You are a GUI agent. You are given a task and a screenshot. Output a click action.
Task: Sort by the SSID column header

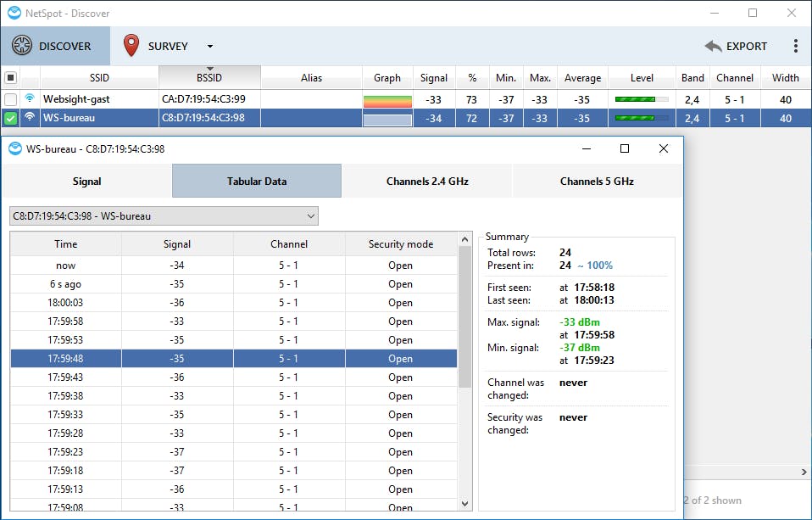tap(99, 78)
